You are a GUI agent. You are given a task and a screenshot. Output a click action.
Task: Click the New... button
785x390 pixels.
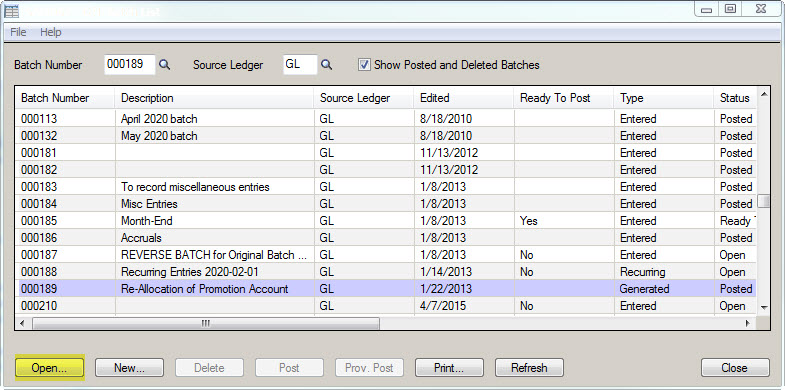click(x=129, y=368)
